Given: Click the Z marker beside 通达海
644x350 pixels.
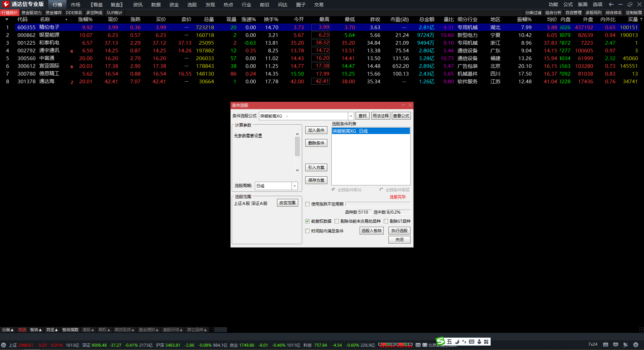Looking at the screenshot, I should (x=72, y=82).
